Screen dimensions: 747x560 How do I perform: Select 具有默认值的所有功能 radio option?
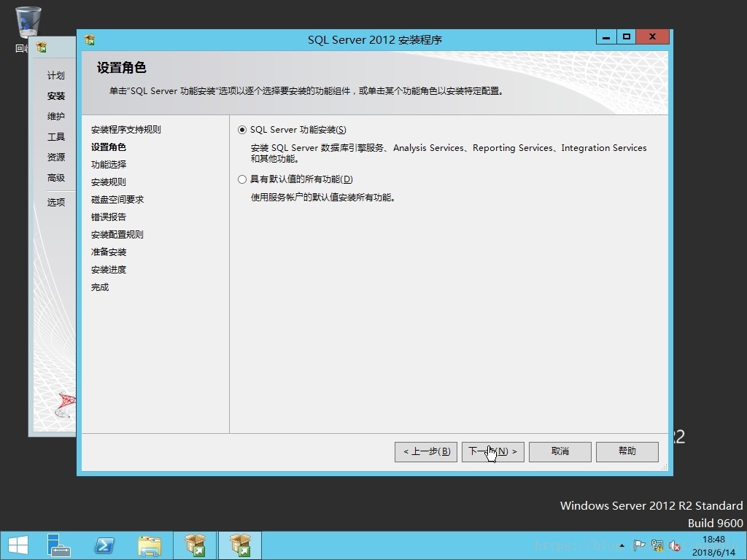(242, 179)
